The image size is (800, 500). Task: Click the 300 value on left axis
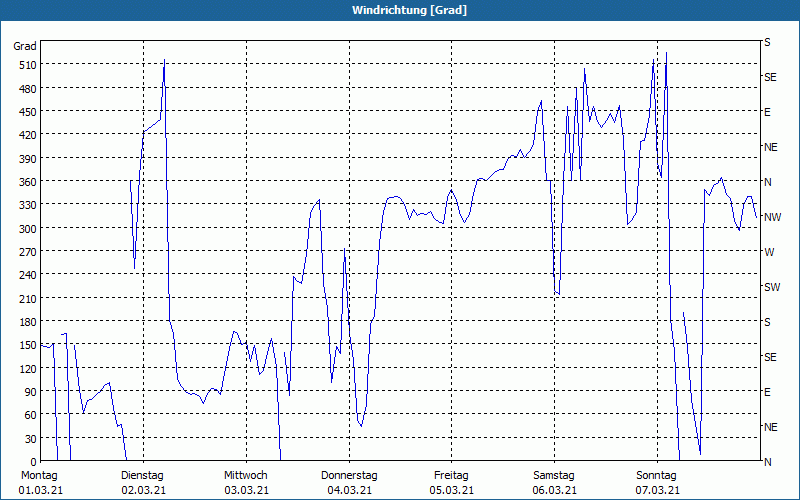(28, 229)
